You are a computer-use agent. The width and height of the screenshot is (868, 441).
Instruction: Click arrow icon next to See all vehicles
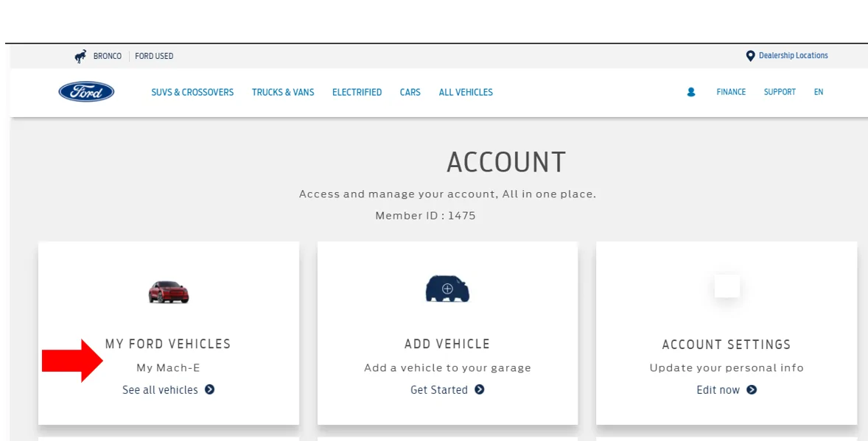[x=209, y=389]
